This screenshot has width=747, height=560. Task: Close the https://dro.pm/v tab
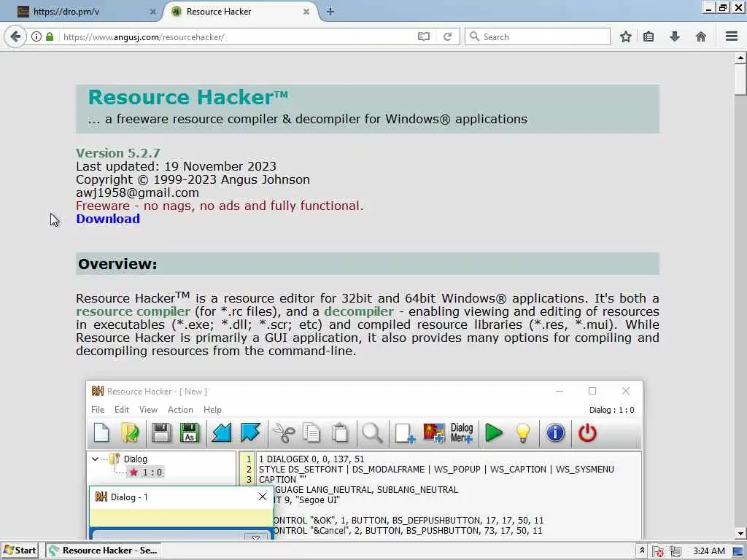click(153, 12)
